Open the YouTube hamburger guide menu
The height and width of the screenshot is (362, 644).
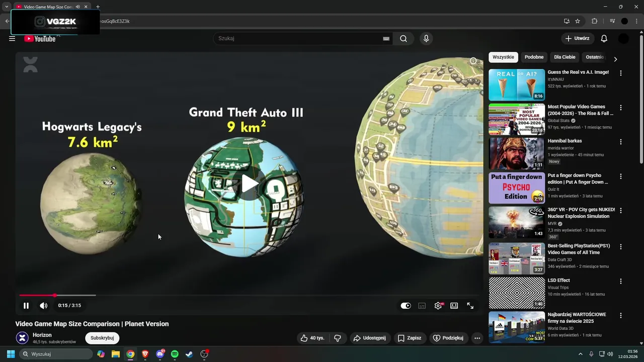(x=12, y=39)
